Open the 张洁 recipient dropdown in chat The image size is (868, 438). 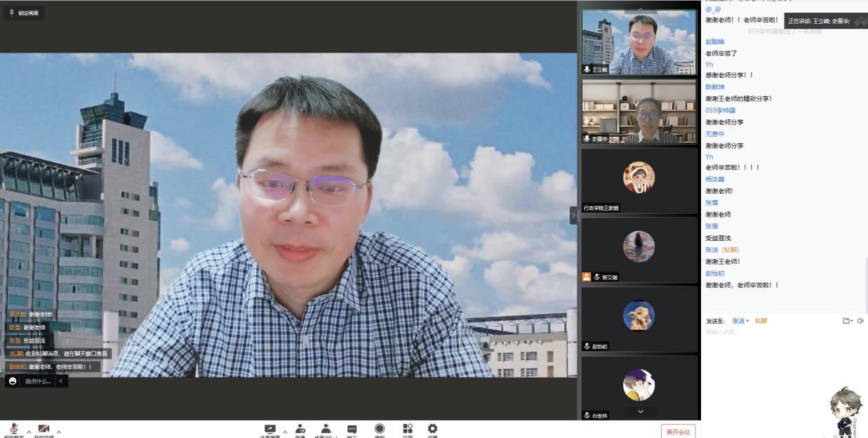(x=740, y=321)
